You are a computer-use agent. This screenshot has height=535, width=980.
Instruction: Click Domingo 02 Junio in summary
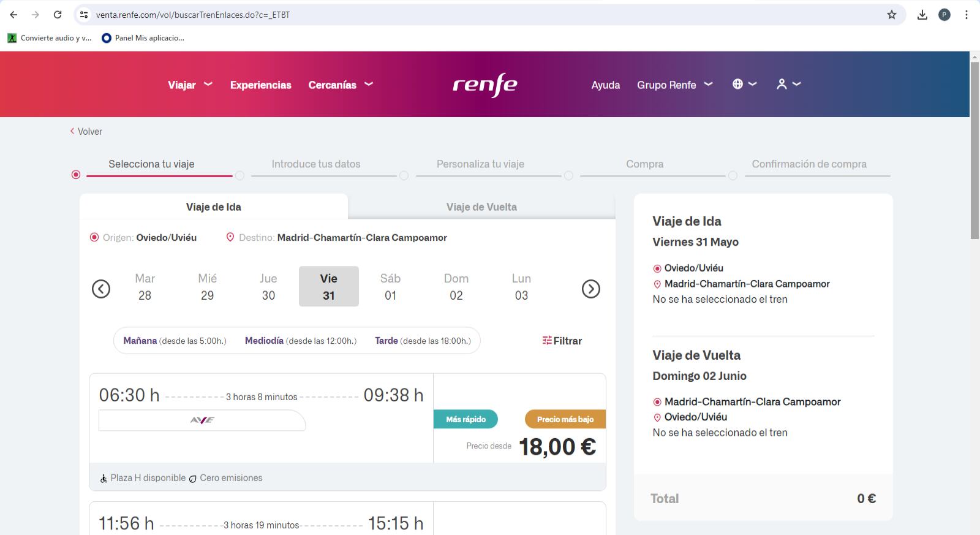tap(699, 376)
